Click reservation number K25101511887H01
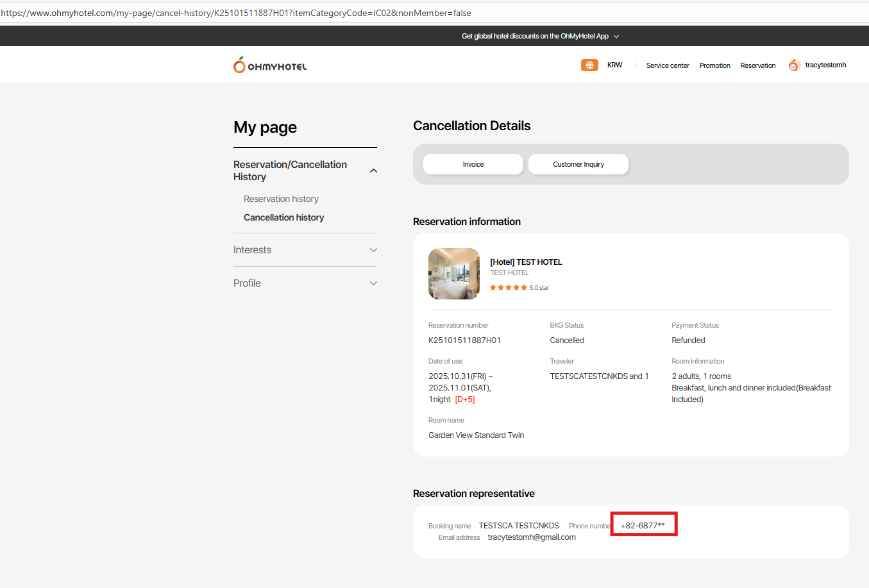The image size is (869, 588). click(464, 340)
